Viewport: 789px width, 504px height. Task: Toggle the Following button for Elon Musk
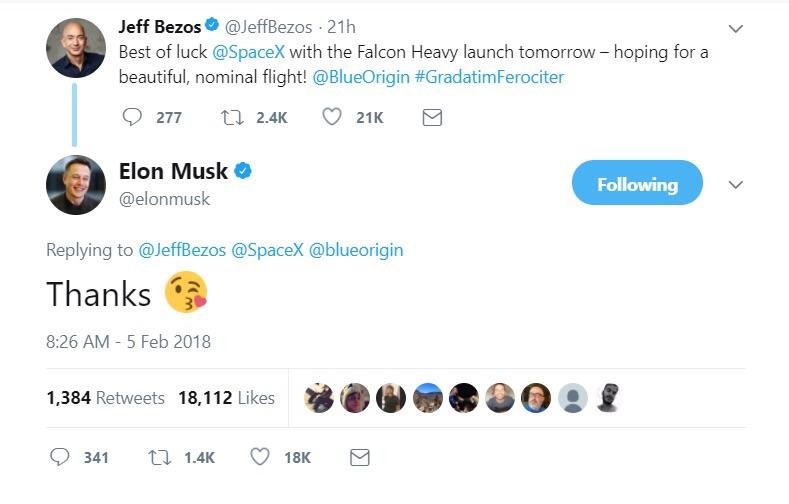[x=637, y=184]
